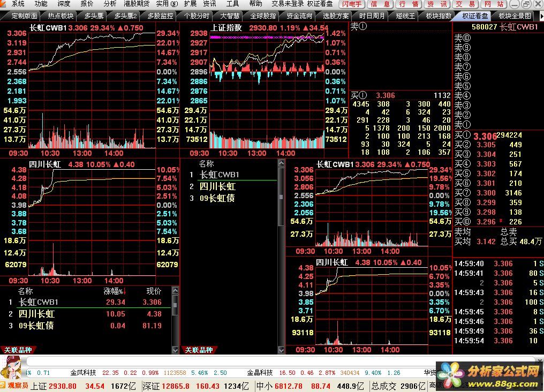The height and width of the screenshot is (392, 544).
Task: Click the scrollbar thumb of middle 名称 list
Action: pyautogui.click(x=281, y=197)
